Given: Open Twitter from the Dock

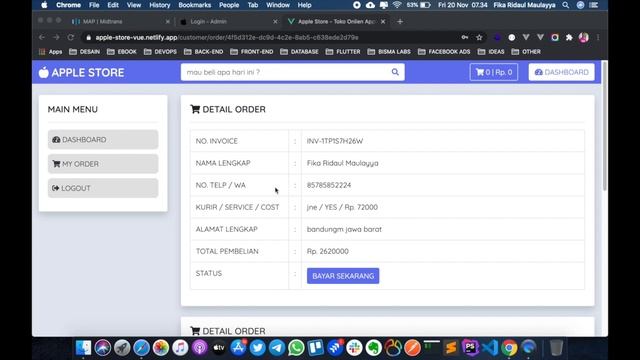Looking at the screenshot, I should (x=258, y=348).
